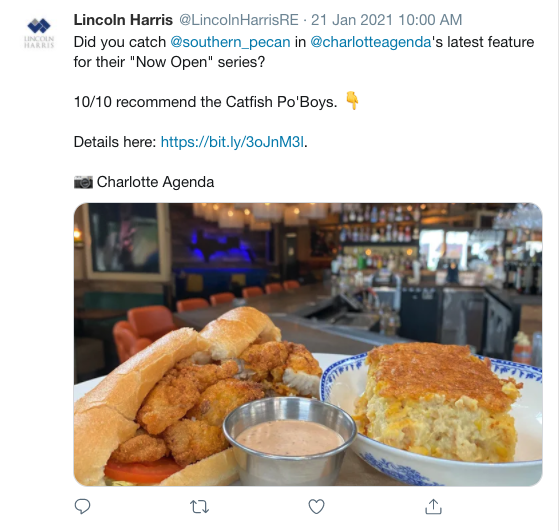This screenshot has width=559, height=531.
Task: Click the @LincolnHarrisRE handle
Action: (x=239, y=20)
